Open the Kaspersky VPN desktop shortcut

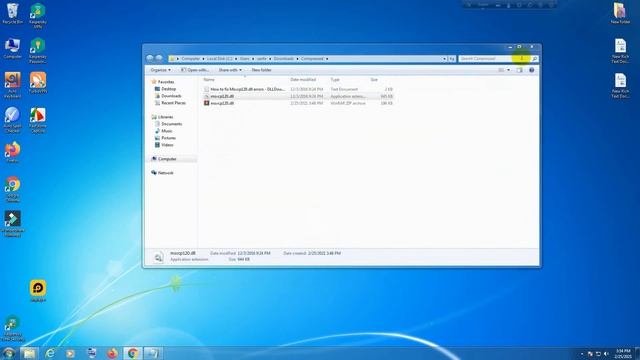click(38, 16)
